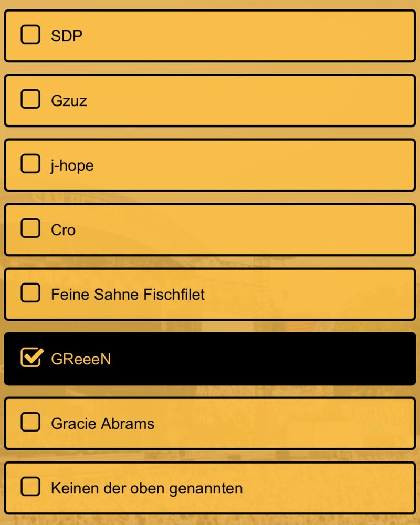Click the 'Feine Sahne Fischfilet' text
Image resolution: width=420 pixels, height=525 pixels.
pos(128,295)
